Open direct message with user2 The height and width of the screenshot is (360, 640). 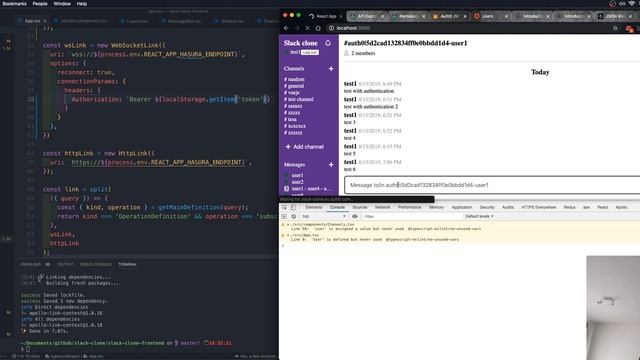(297, 182)
